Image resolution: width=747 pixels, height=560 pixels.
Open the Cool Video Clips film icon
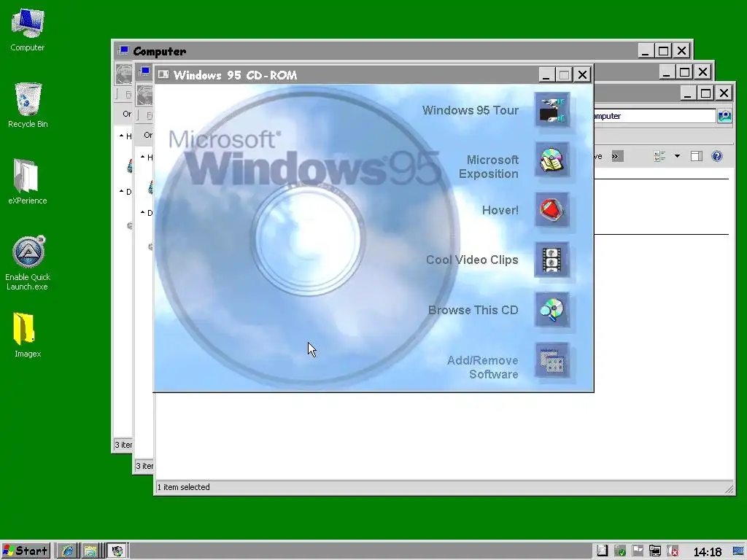(551, 260)
